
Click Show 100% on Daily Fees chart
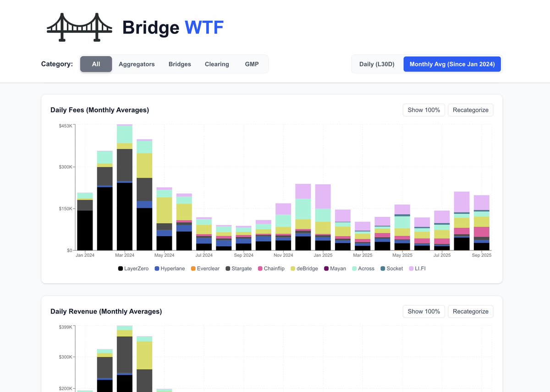click(x=424, y=110)
